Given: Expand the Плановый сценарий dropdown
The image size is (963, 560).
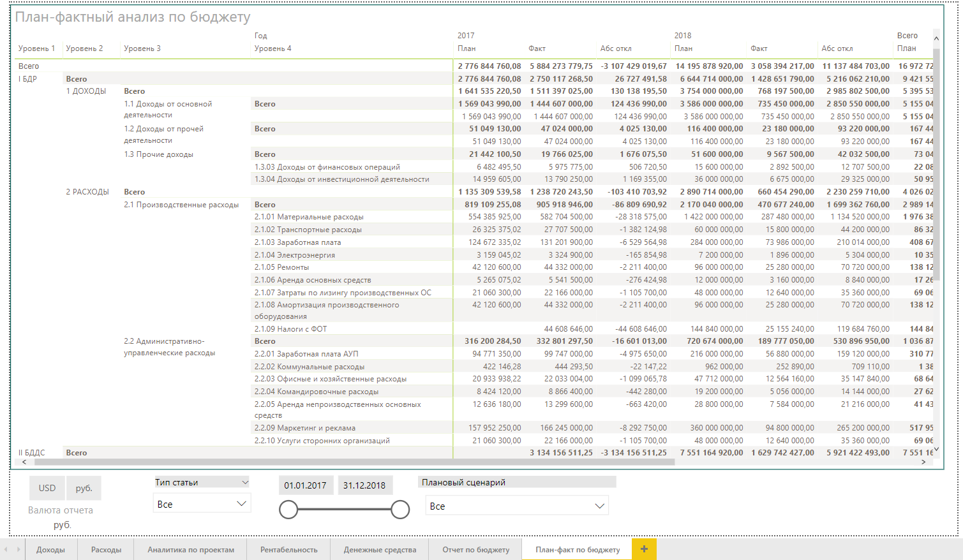Looking at the screenshot, I should [517, 506].
